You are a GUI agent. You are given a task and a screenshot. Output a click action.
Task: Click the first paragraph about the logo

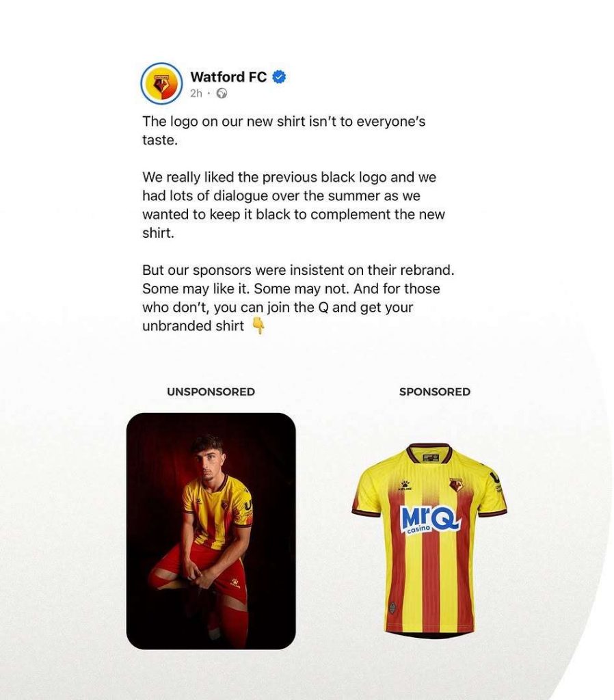pos(284,131)
